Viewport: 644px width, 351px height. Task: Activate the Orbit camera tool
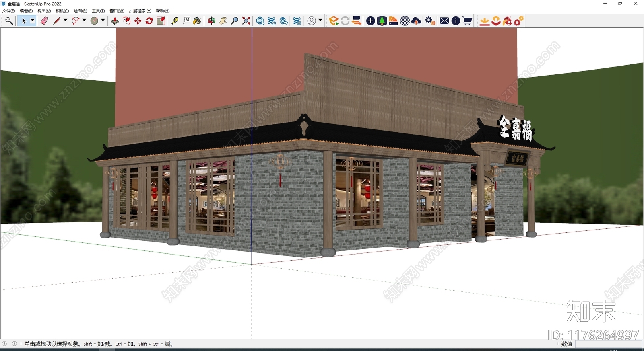(212, 21)
